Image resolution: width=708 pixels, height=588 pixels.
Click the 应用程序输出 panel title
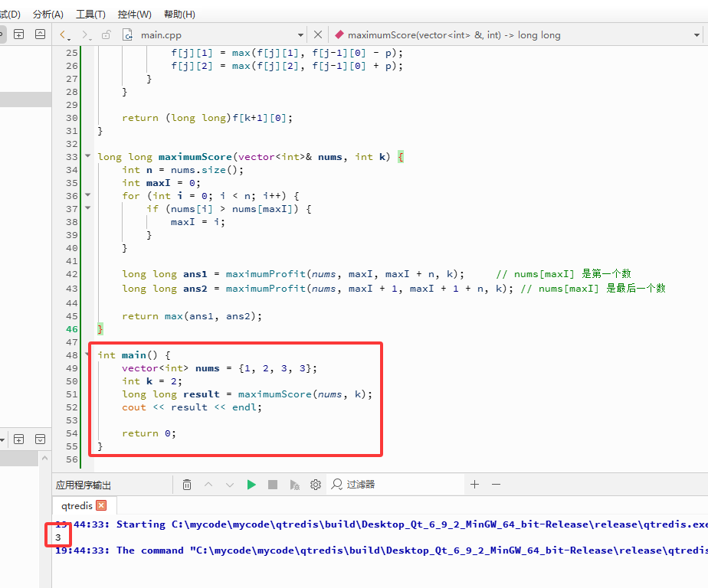[84, 485]
